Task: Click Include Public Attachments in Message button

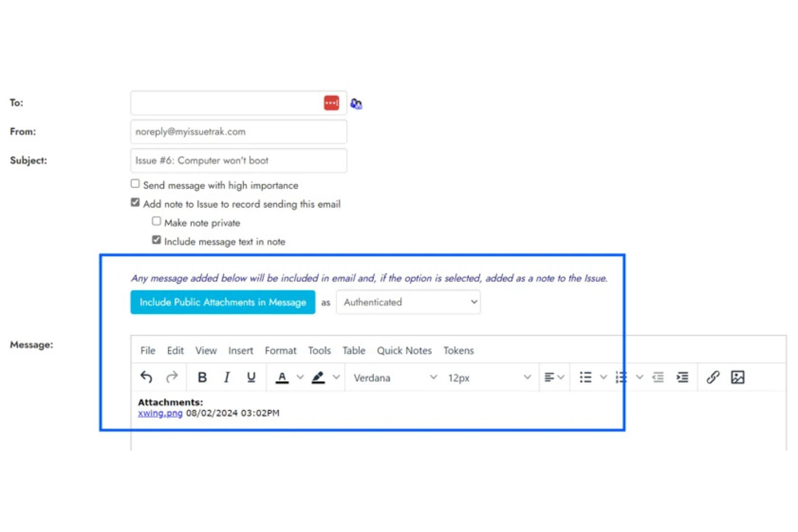Action: tap(223, 302)
